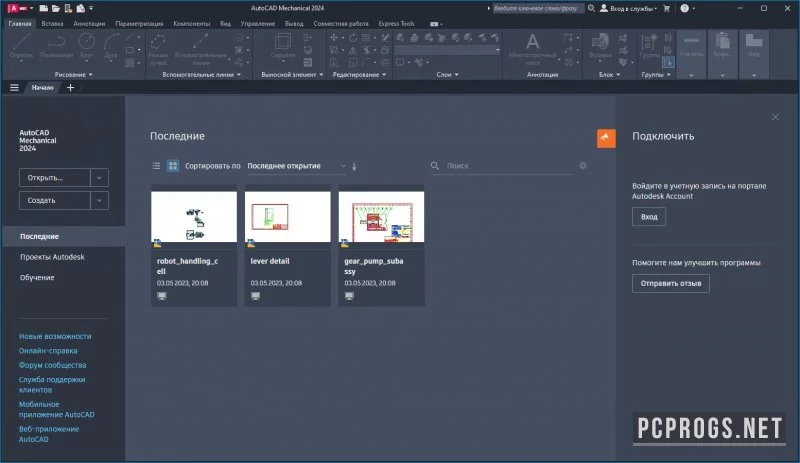Expand the Открыть dropdown arrow

[99, 178]
